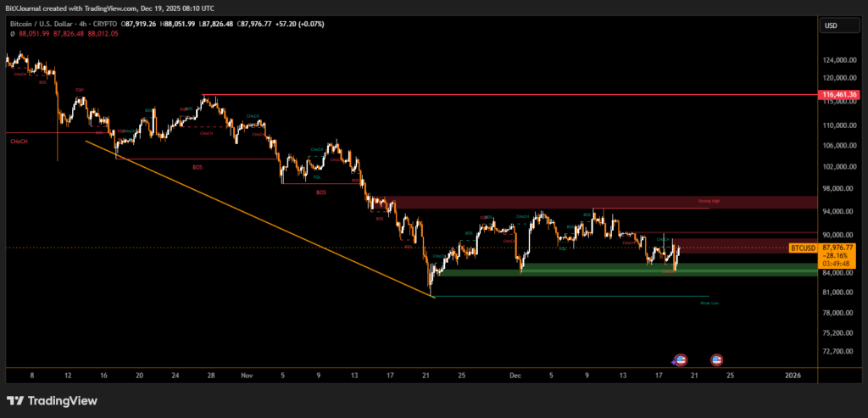This screenshot has height=418, width=868.
Task: Click the second US flag economic event icon
Action: coord(716,359)
